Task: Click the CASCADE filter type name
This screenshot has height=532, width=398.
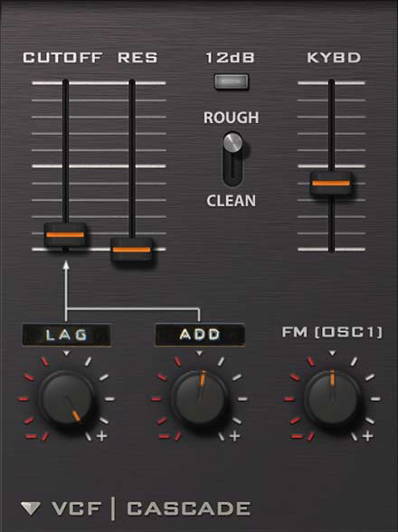Action: point(189,508)
